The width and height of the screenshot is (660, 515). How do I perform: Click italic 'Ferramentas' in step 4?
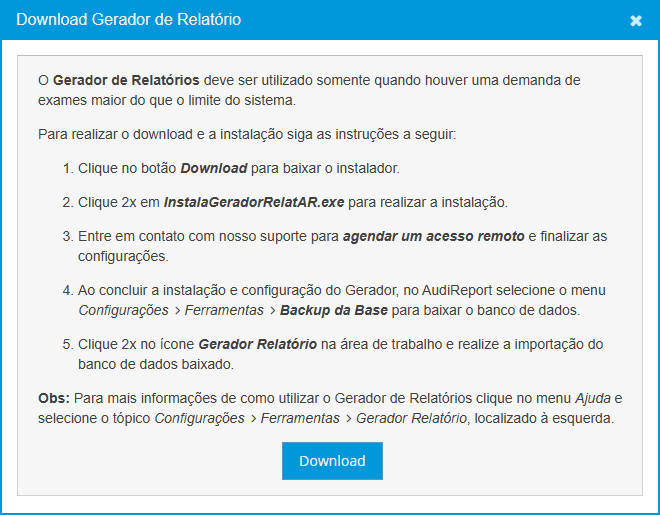click(x=224, y=311)
